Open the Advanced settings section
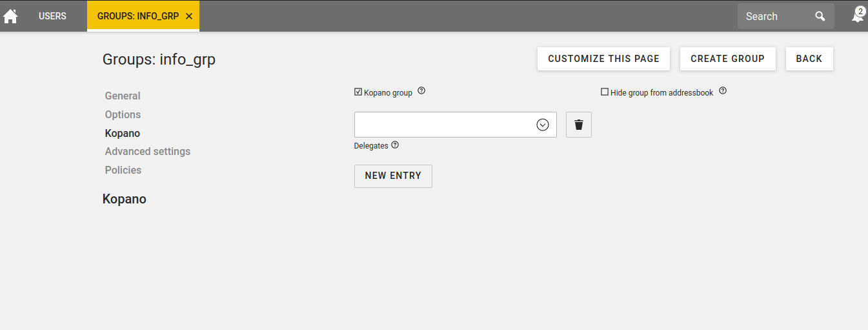This screenshot has width=868, height=330. tap(148, 151)
